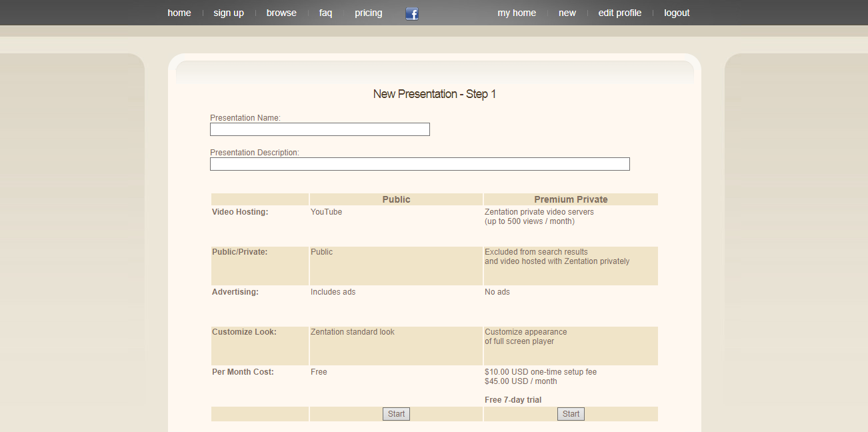Focus the Presentation Description field
The width and height of the screenshot is (868, 432).
[420, 164]
